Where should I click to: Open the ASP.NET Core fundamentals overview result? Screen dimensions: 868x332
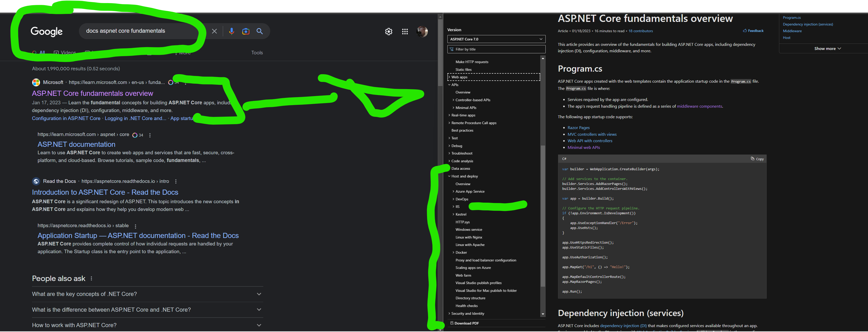tap(92, 93)
